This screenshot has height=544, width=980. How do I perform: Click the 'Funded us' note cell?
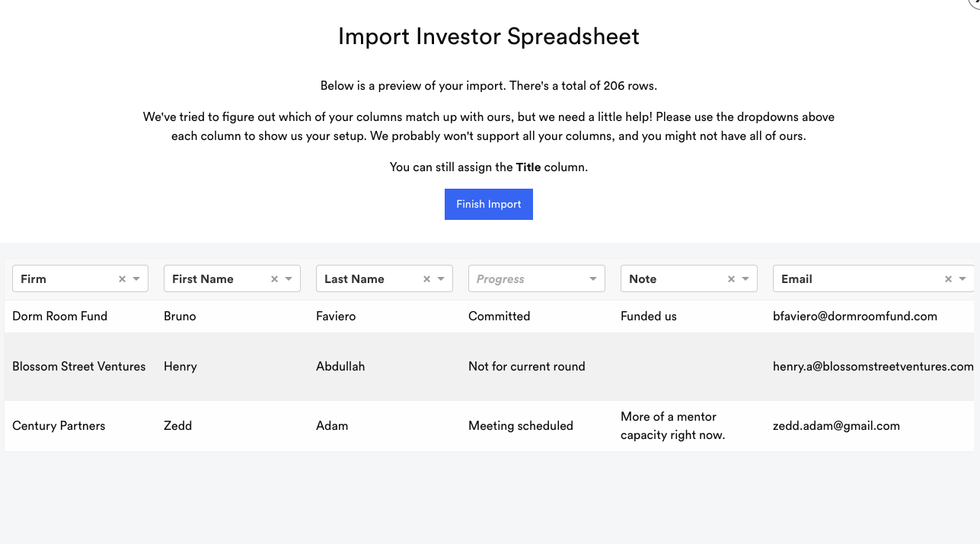pos(648,317)
